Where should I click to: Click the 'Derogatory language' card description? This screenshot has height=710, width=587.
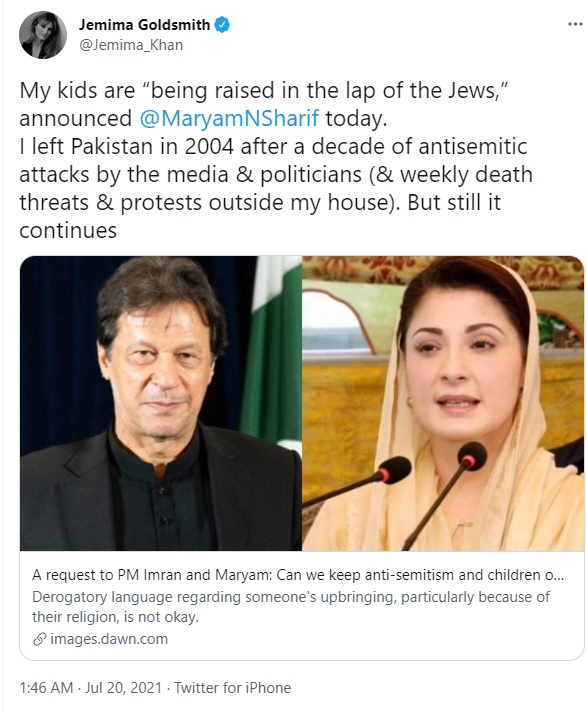(x=291, y=607)
